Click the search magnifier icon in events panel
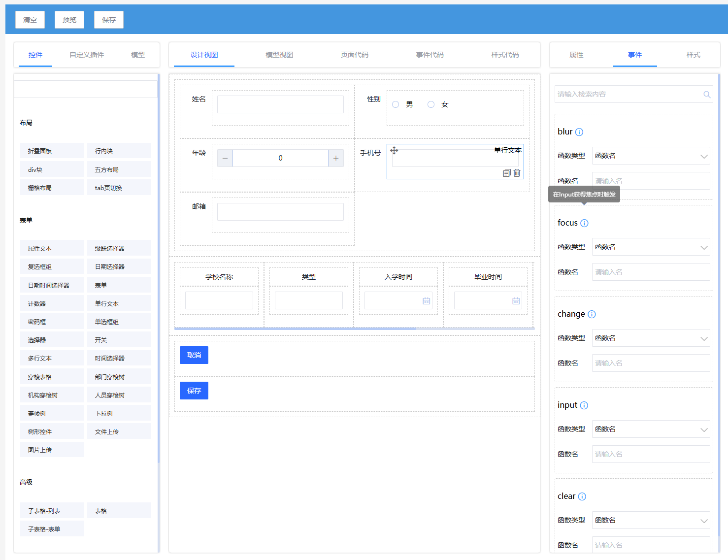Viewport: 728px width, 560px height. (x=707, y=95)
